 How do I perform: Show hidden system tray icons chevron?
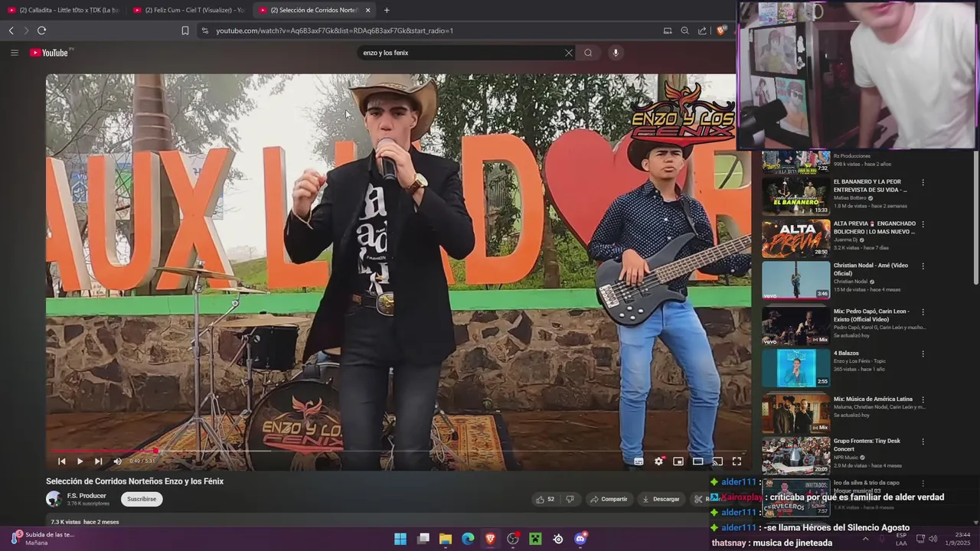click(x=865, y=539)
